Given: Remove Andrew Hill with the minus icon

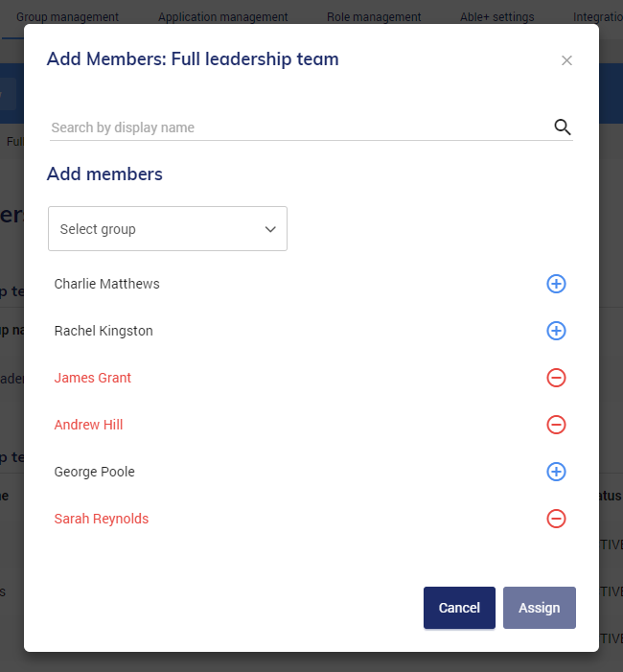Looking at the screenshot, I should point(556,425).
